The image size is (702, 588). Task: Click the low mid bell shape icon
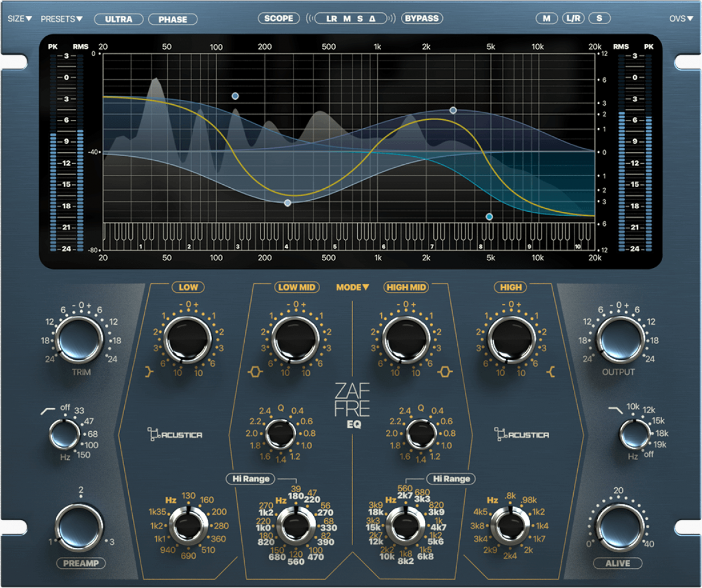click(x=255, y=372)
